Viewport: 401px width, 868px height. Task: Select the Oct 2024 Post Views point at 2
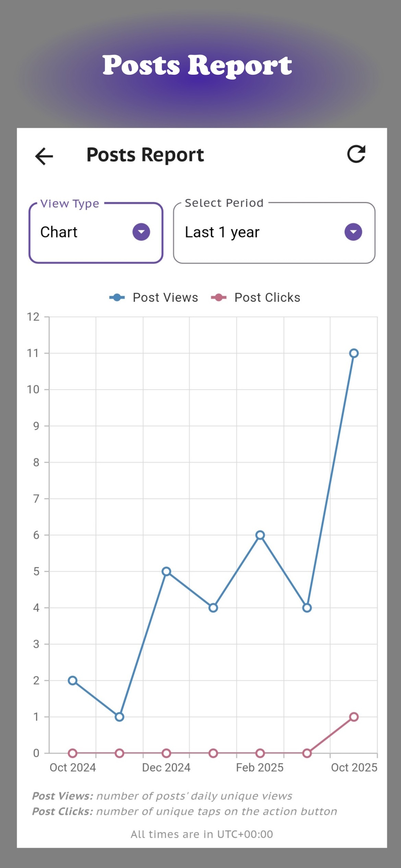(72, 680)
